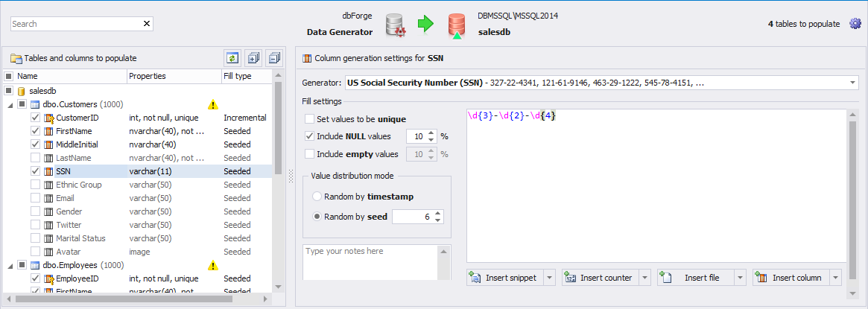Open Insert snippet dropdown arrow
Viewport: 868px width, 309px height.
(x=549, y=278)
